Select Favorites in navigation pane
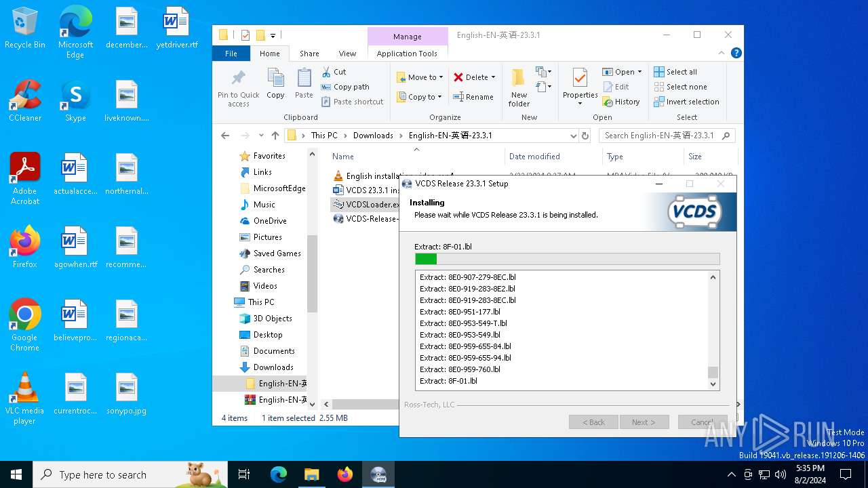This screenshot has width=868, height=488. tap(269, 156)
